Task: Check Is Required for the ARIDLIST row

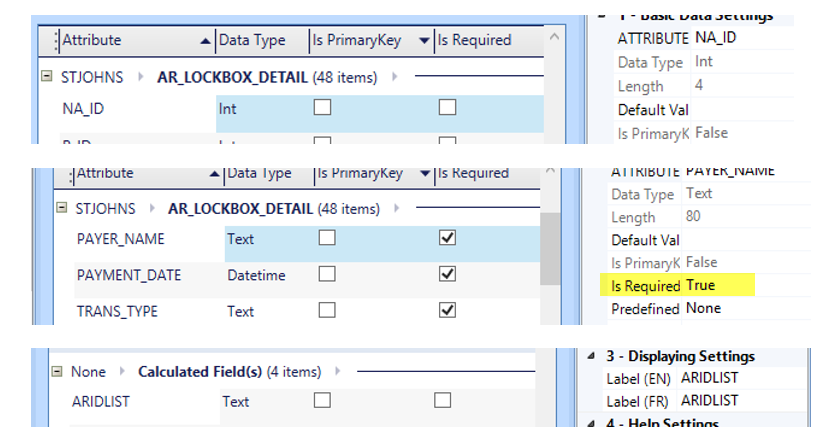Action: click(x=443, y=401)
